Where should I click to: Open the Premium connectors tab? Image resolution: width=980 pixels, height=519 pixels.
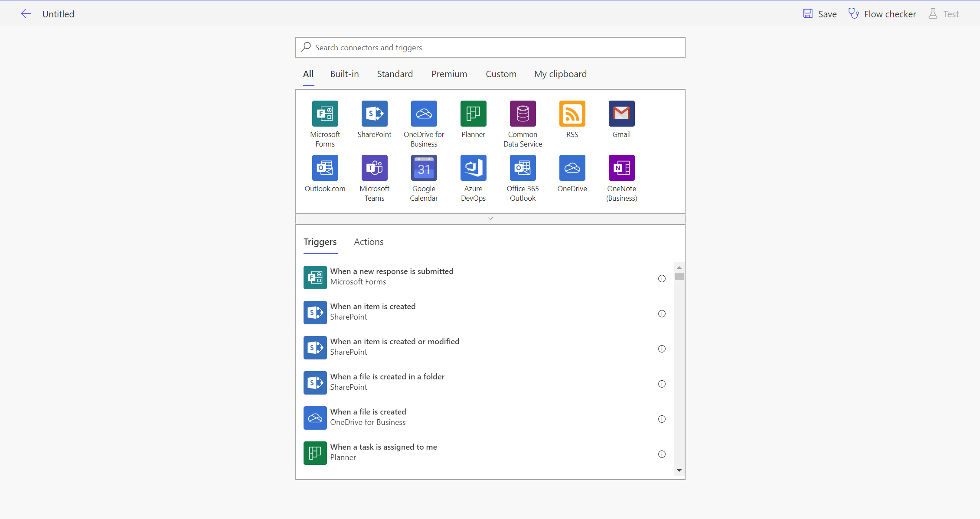(x=449, y=74)
